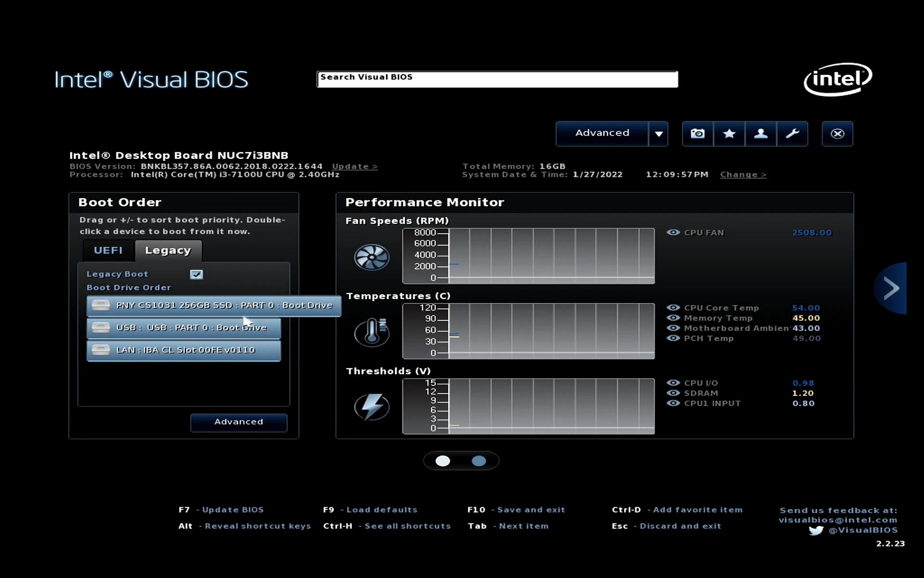
Task: Click the LAN IBA CL drive icon
Action: [101, 350]
